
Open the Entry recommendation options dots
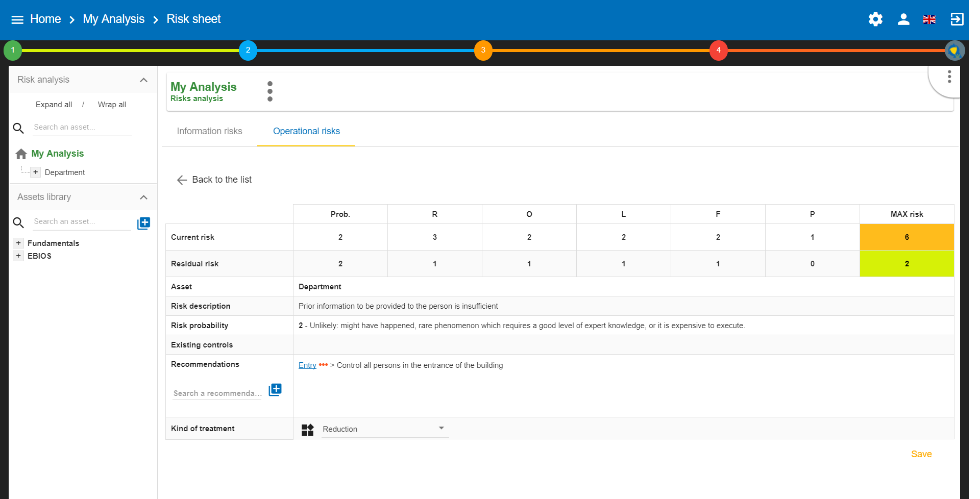click(x=323, y=365)
